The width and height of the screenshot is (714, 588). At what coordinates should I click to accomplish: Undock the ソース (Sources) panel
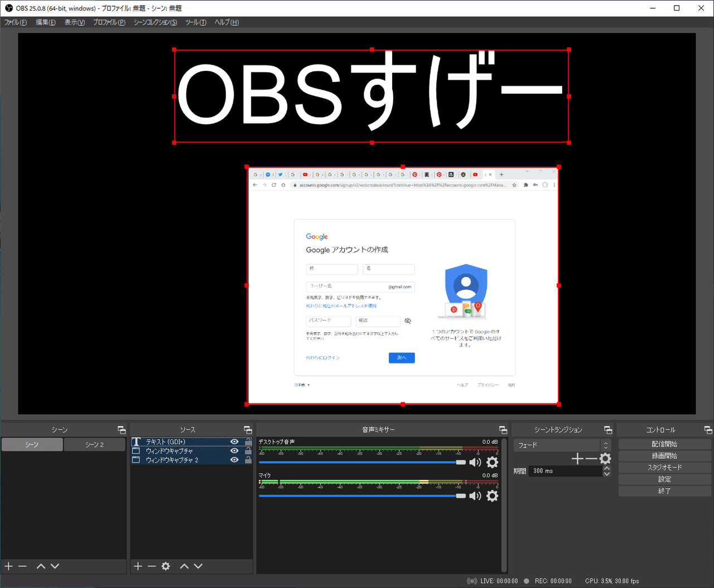coord(248,430)
